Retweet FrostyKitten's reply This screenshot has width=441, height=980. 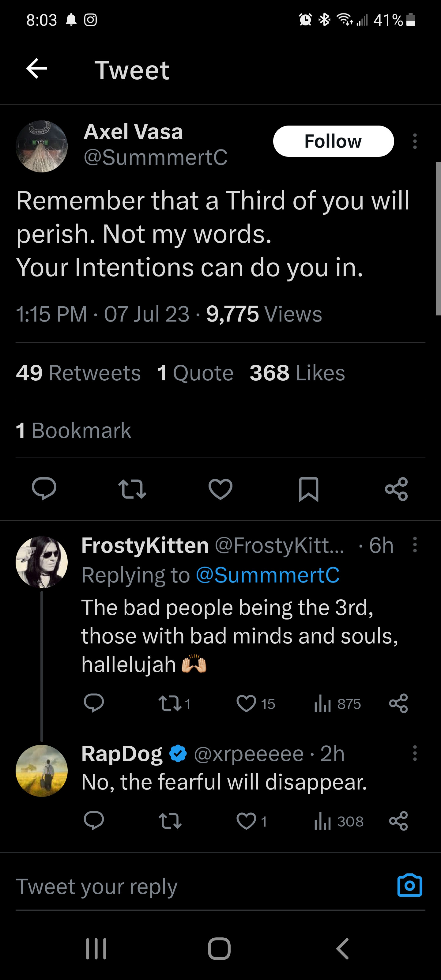[x=170, y=704]
